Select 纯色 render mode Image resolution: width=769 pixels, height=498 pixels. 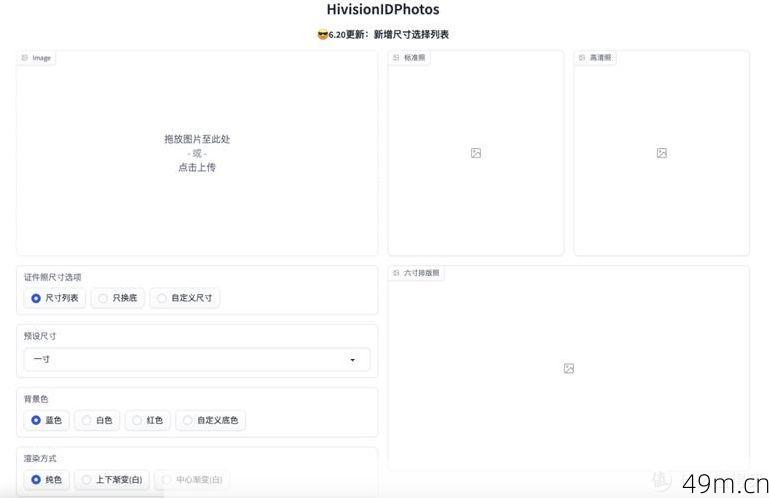pos(47,479)
